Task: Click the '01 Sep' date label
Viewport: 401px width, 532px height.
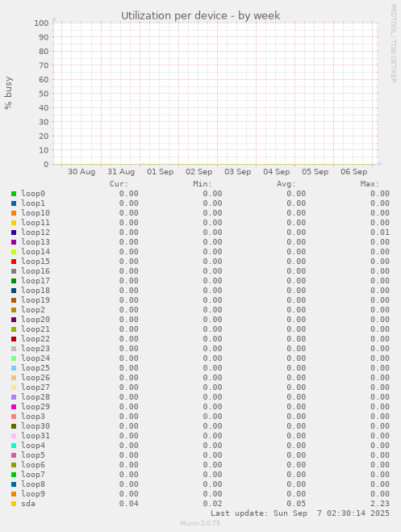Action: click(160, 172)
